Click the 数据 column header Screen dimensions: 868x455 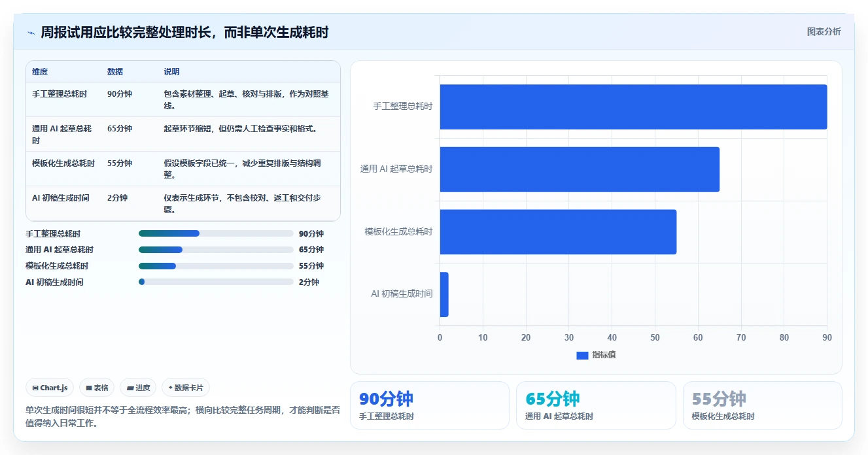tap(115, 72)
